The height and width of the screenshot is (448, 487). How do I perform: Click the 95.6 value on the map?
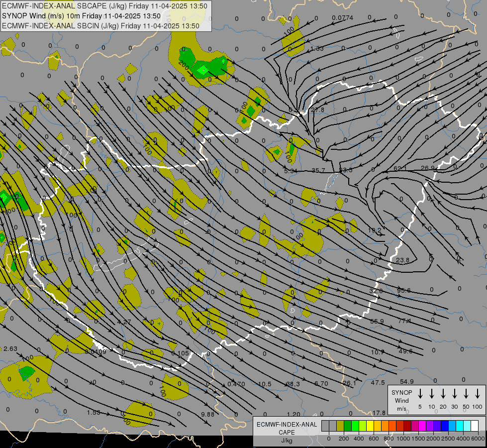pos(403,290)
